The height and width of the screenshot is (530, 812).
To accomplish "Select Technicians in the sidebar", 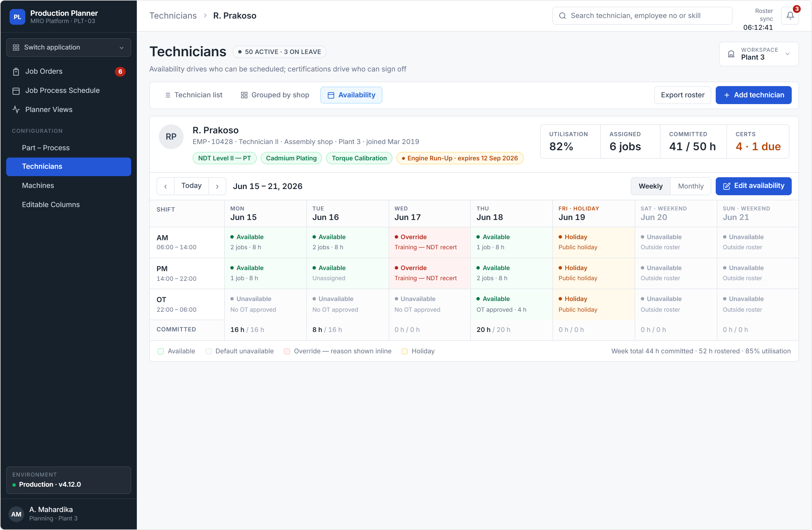I will point(69,167).
